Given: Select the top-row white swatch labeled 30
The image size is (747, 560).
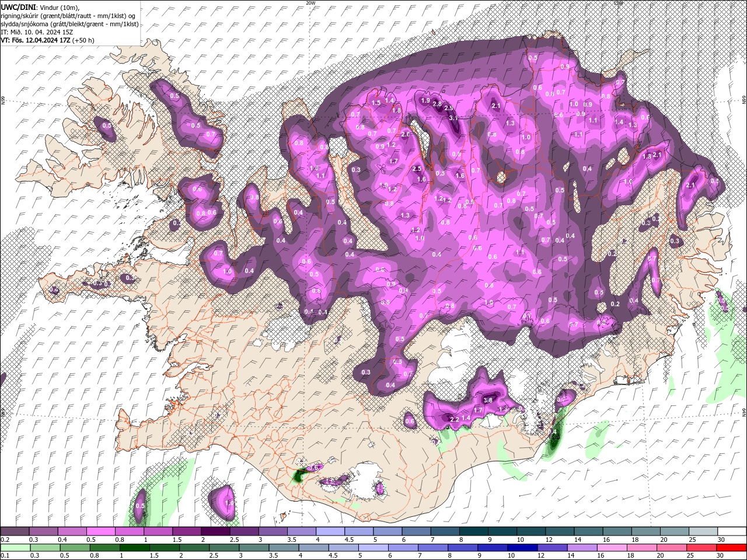Looking at the screenshot, I should pyautogui.click(x=732, y=531).
